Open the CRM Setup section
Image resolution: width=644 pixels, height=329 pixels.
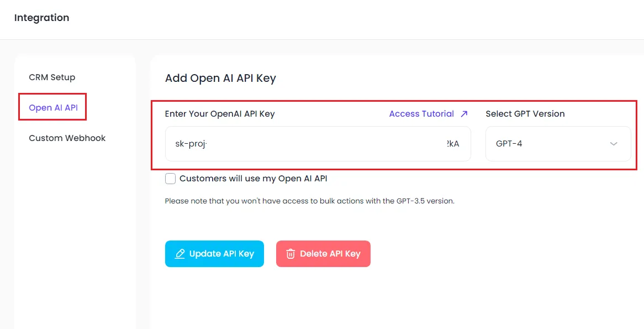52,77
